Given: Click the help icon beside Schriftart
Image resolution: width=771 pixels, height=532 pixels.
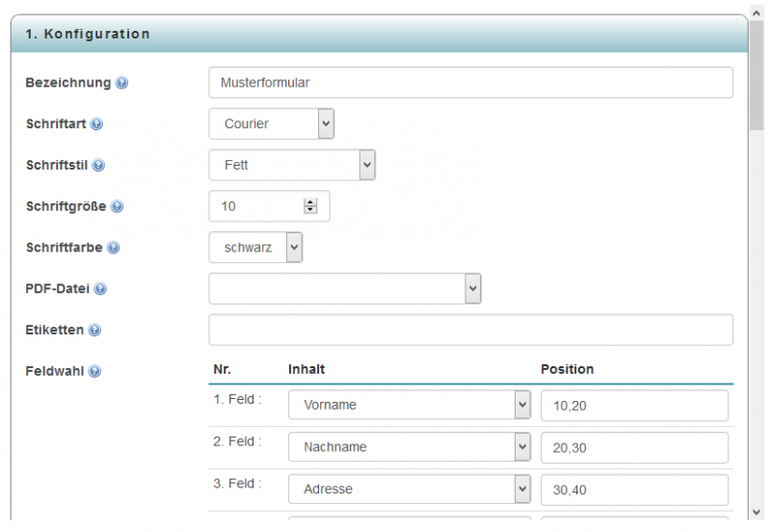Looking at the screenshot, I should click(96, 124).
